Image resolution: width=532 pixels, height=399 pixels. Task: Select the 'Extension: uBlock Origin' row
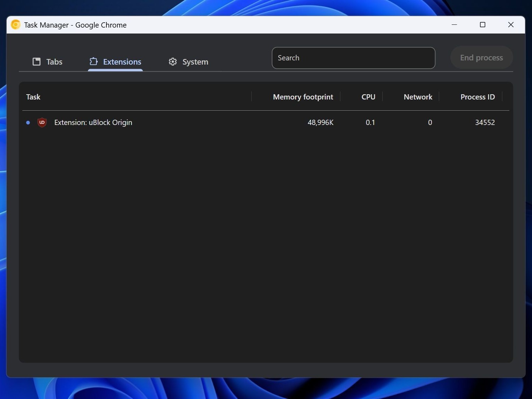coord(266,123)
